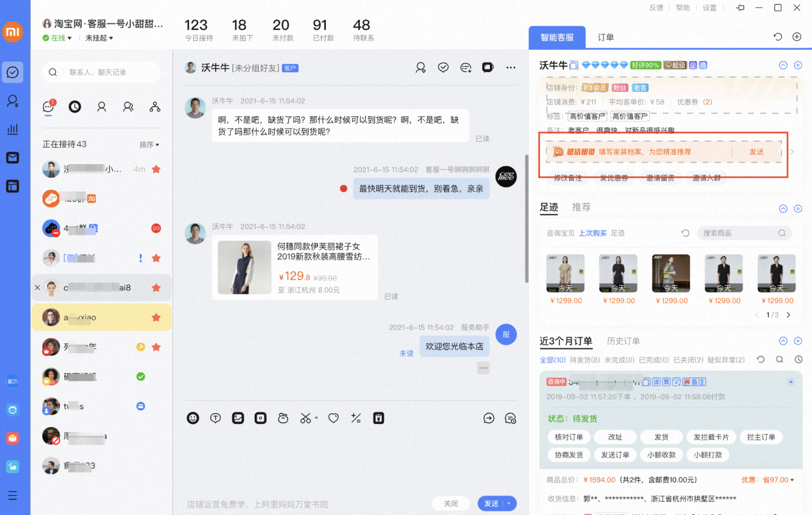Open the hamburger menu at sidebar bottom
Viewport: 812px width, 515px height.
click(13, 495)
